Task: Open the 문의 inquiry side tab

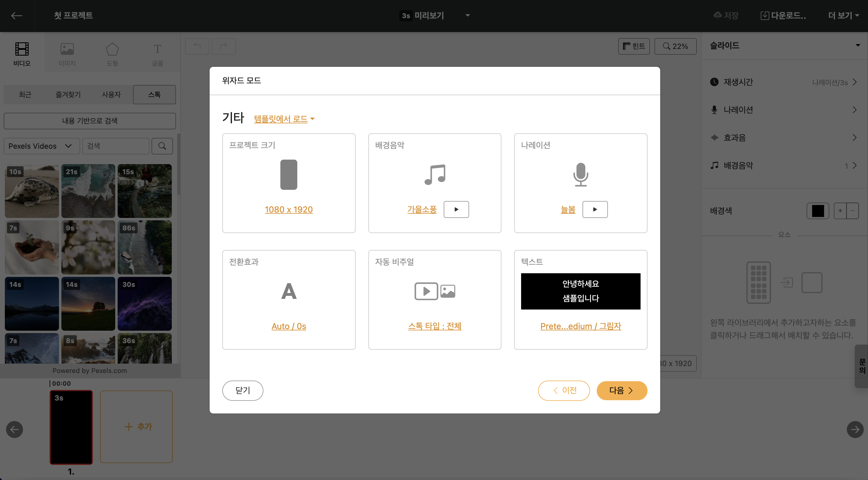Action: coord(862,366)
